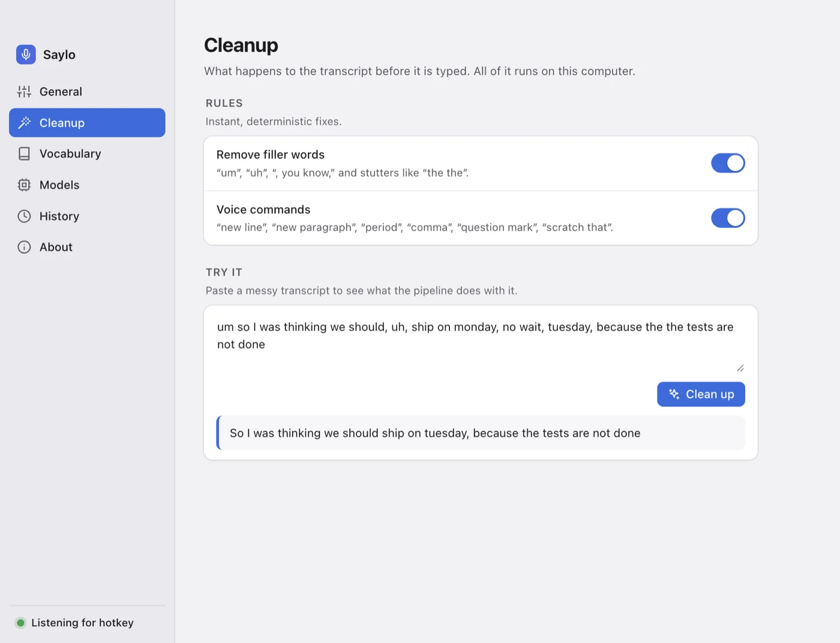Click the "Saylo" app name text
This screenshot has height=643, width=840.
click(59, 55)
